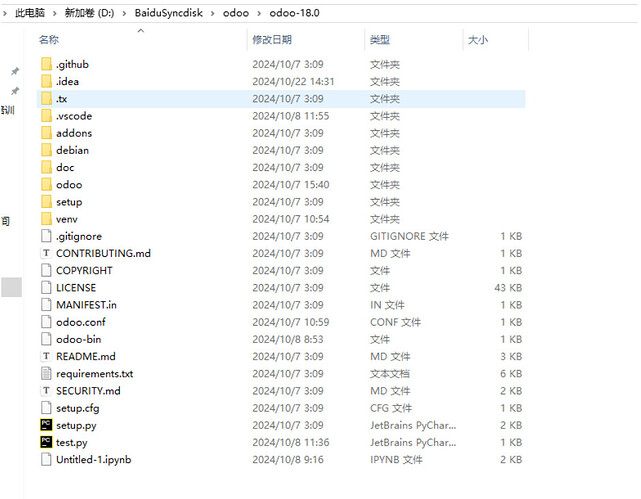Select the Untitled-1.ipynb file name
Viewport: 641px width, 499px height.
coord(94,460)
